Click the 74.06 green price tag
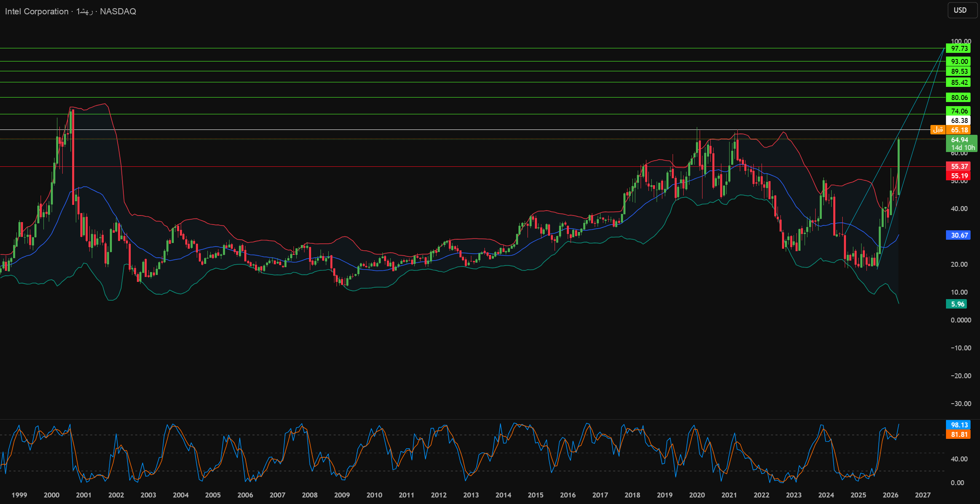Screen dimensions: 980x504 click(x=958, y=111)
